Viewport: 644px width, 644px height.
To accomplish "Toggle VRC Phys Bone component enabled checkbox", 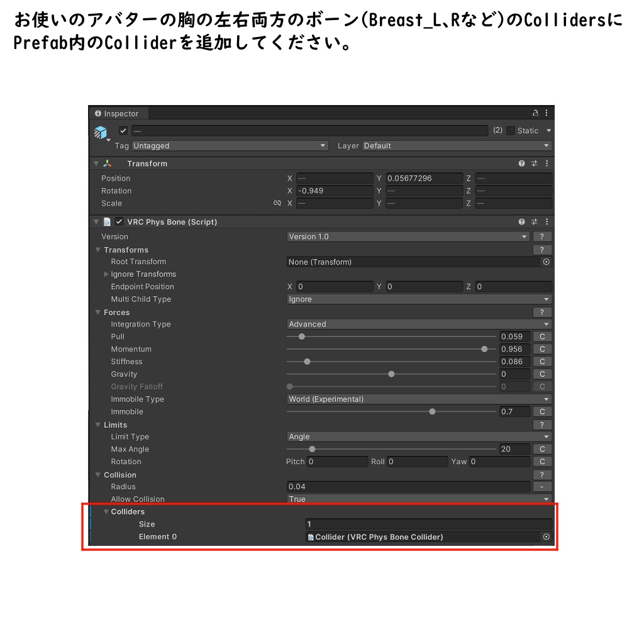I will pos(119,222).
